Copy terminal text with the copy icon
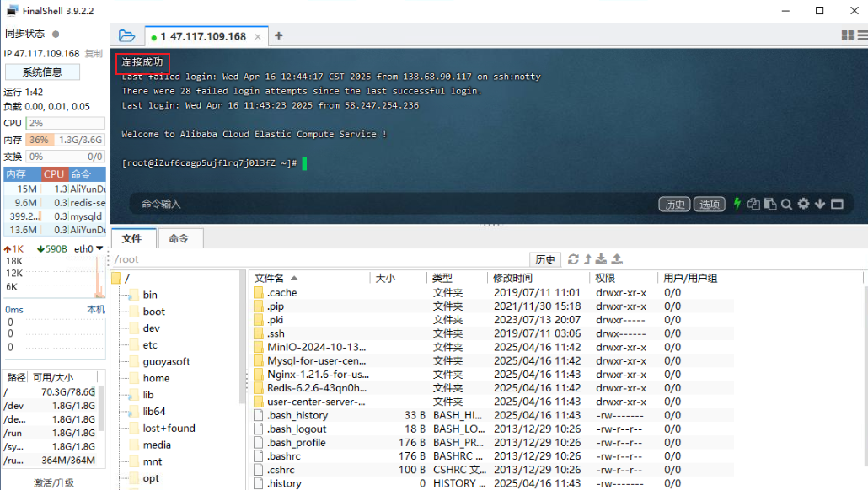 (x=753, y=204)
